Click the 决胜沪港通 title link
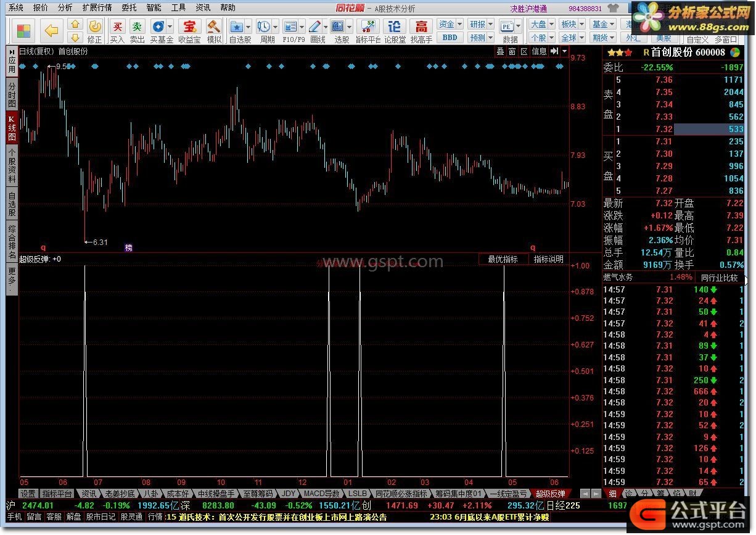The height and width of the screenshot is (535, 756). [528, 9]
